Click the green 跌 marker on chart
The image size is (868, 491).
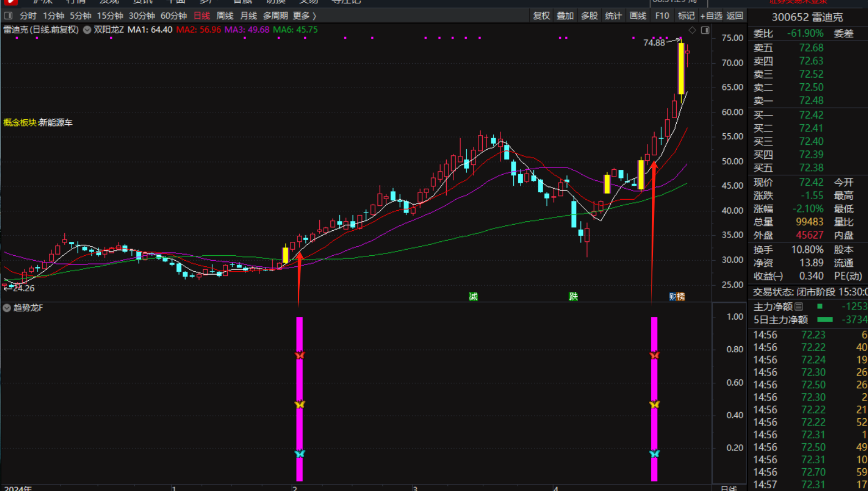(x=573, y=297)
